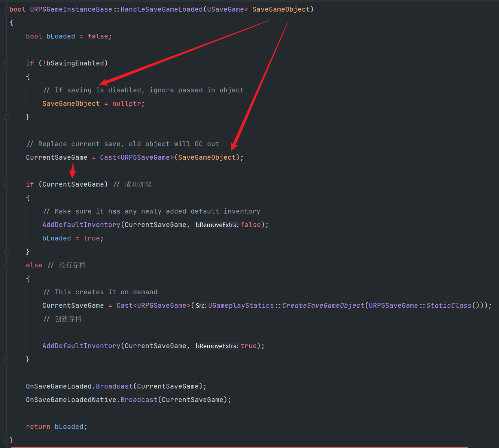Click the bRemoveExtra inlay hint before false

coord(217,225)
